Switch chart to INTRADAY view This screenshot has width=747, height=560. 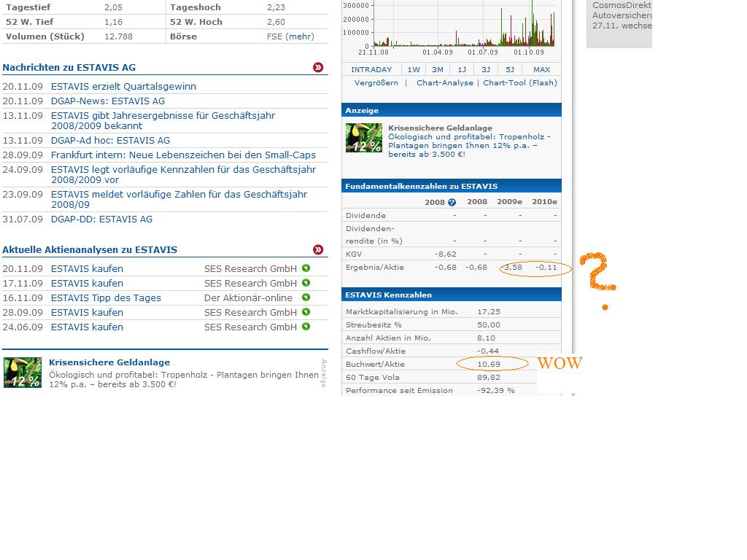(x=371, y=69)
